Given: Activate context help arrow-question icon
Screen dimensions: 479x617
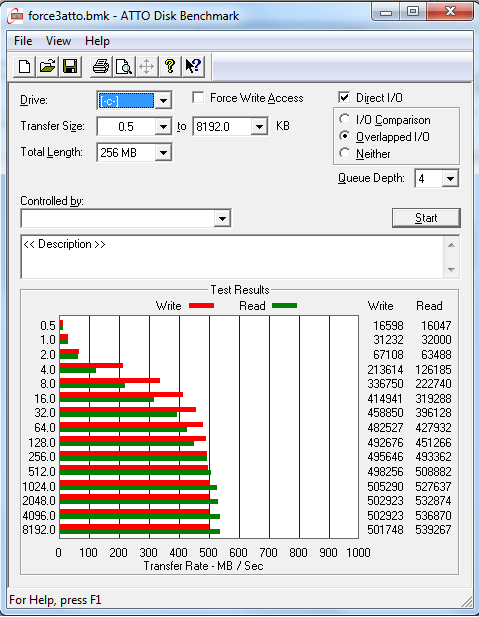Looking at the screenshot, I should [x=193, y=67].
